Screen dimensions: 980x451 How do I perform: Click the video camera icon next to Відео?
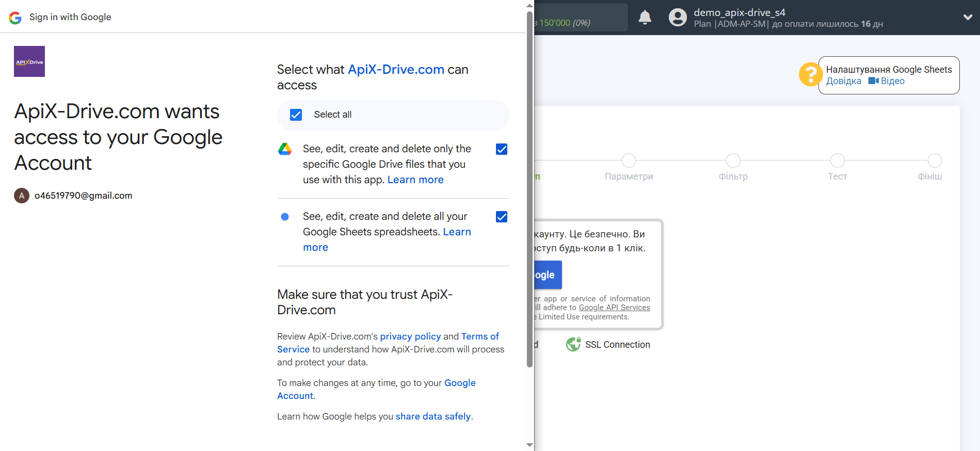point(873,81)
